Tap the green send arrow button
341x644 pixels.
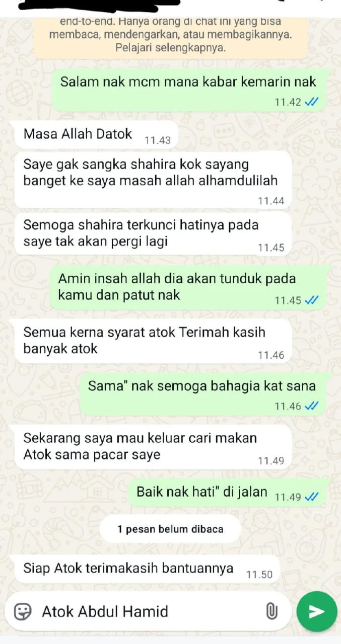(x=316, y=611)
